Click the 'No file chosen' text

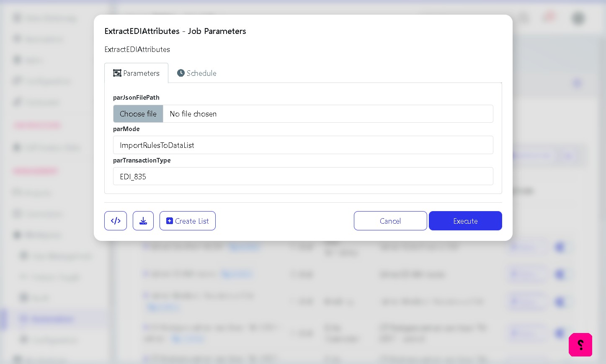tap(193, 114)
